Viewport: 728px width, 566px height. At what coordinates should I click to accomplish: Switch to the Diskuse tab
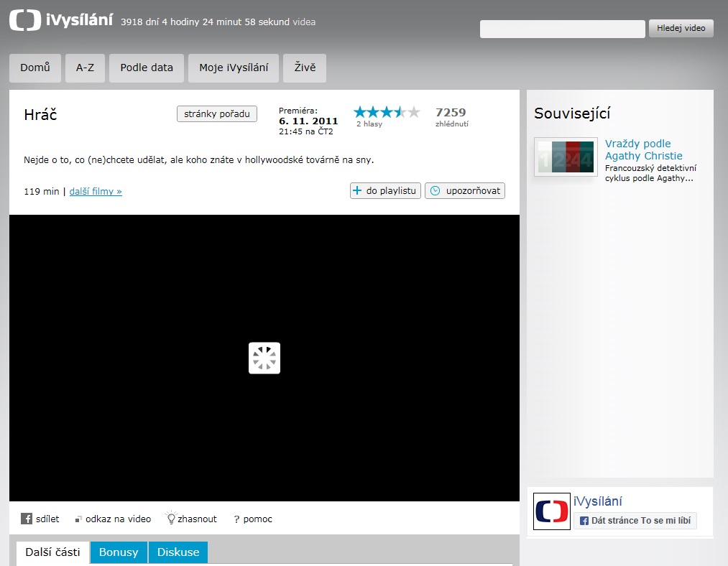[x=178, y=552]
